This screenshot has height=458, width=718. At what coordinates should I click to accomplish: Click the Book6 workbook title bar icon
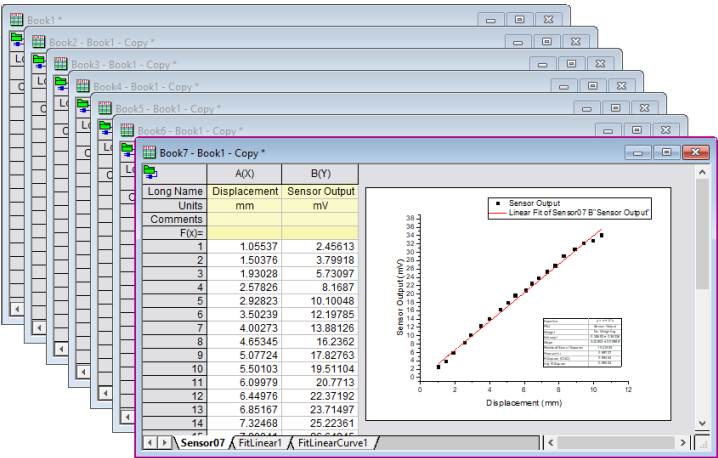click(x=127, y=130)
